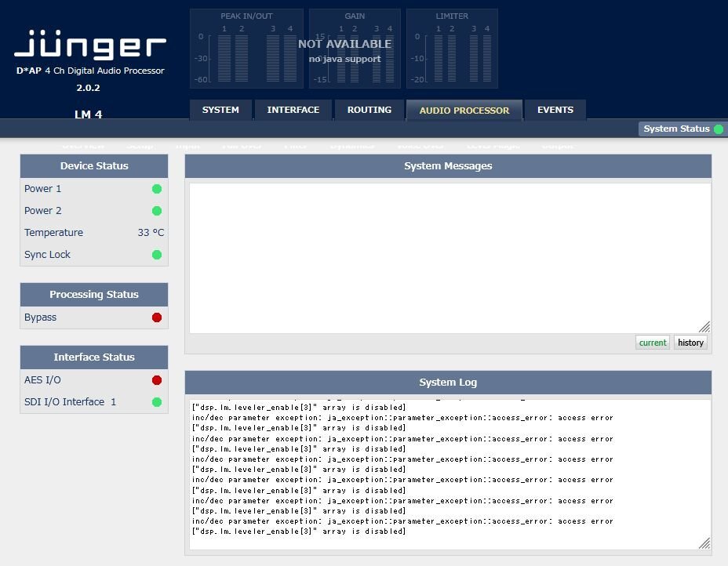View system messages history
728x566 pixels.
(690, 343)
